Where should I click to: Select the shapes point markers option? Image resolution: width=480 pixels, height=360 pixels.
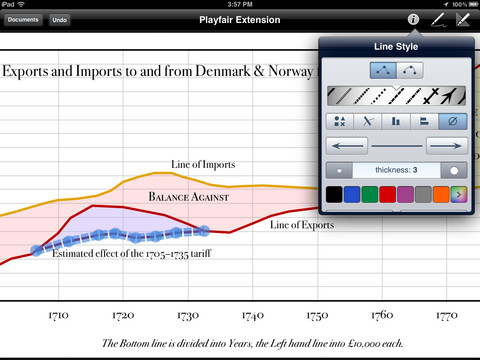click(340, 121)
